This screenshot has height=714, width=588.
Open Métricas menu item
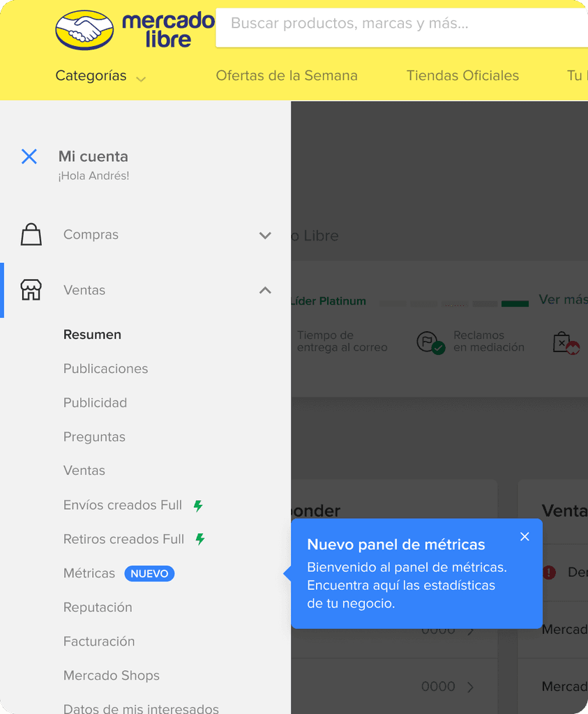(89, 573)
